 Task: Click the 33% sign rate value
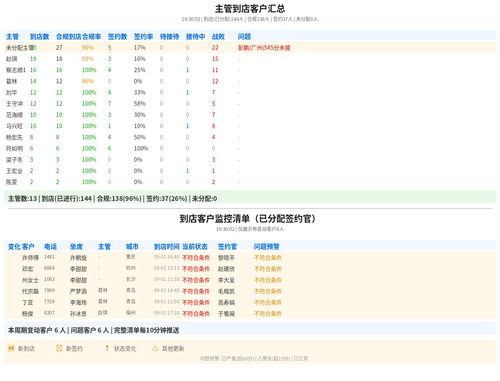[x=140, y=93]
